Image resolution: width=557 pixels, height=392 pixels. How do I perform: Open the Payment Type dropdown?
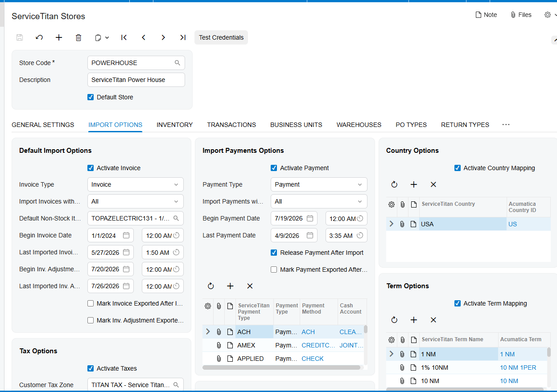click(319, 184)
